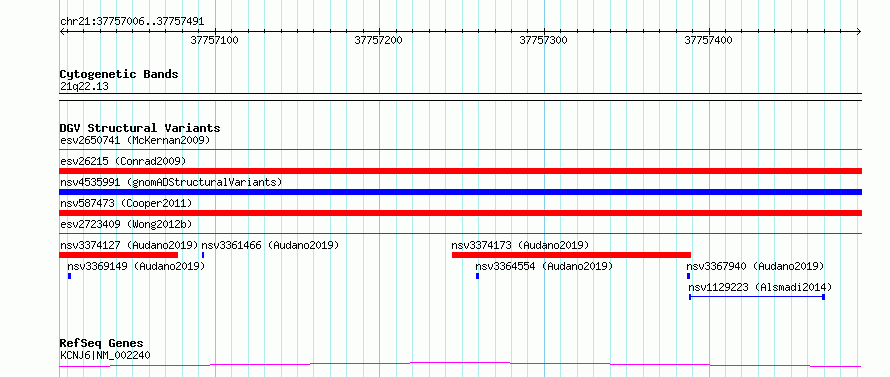Select the 21q22.13 band label
This screenshot has height=377, width=890.
click(84, 87)
